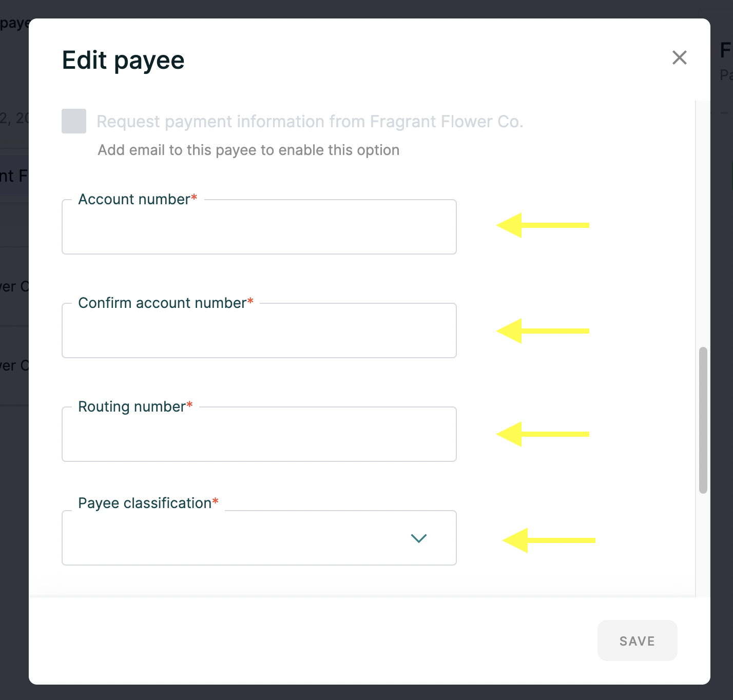The height and width of the screenshot is (700, 733).
Task: Focus the Confirm account number field
Action: pos(259,330)
